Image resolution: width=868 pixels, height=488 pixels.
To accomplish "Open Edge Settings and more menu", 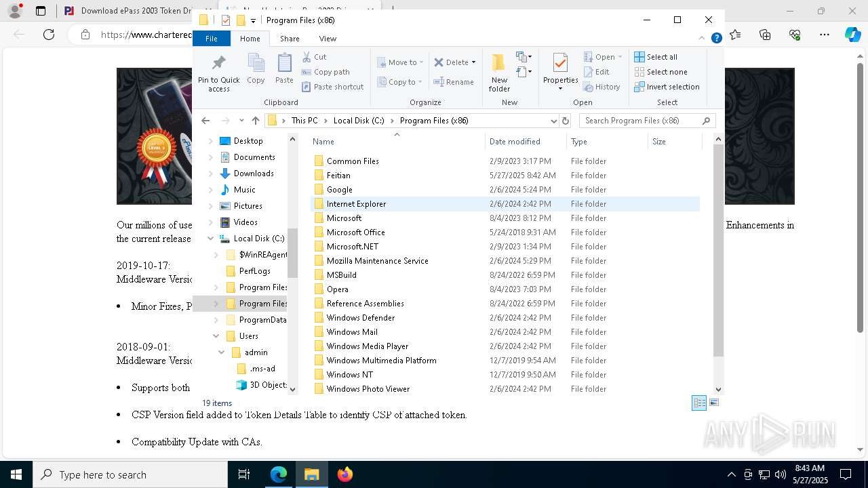I will 825,35.
